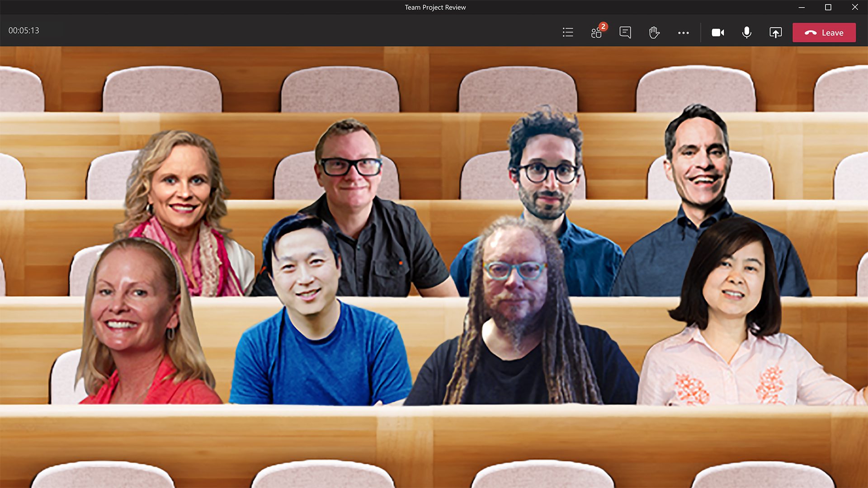Image resolution: width=868 pixels, height=488 pixels.
Task: Minimize the Teams meeting window
Action: click(802, 7)
